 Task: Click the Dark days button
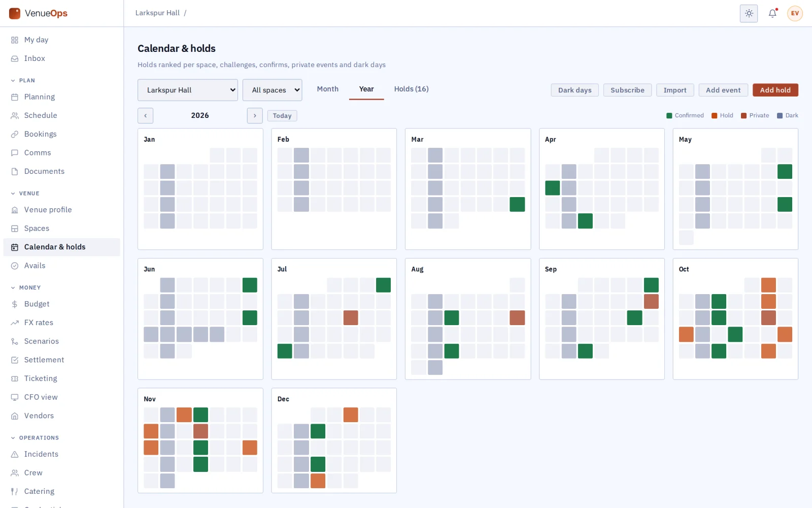pos(574,90)
